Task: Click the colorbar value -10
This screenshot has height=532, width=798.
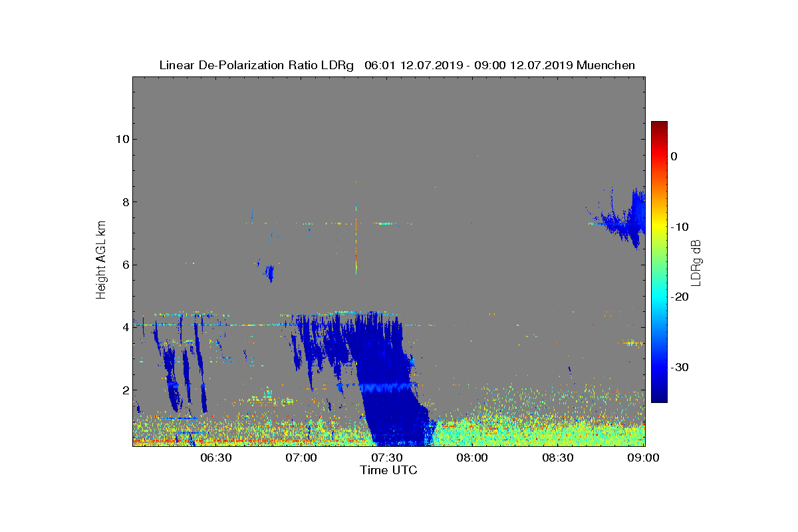Action: (678, 227)
